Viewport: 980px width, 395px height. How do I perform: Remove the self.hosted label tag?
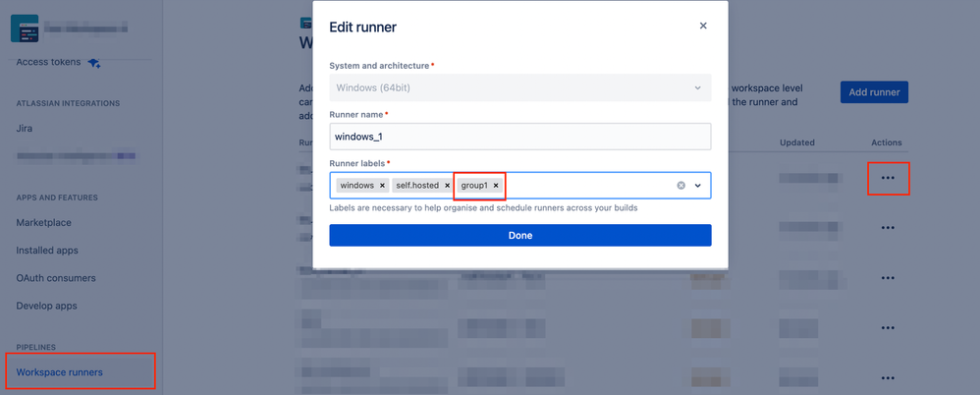click(447, 186)
